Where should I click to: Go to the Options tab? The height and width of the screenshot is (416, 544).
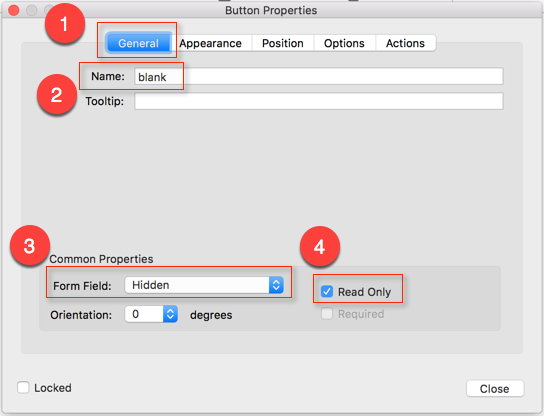point(344,43)
